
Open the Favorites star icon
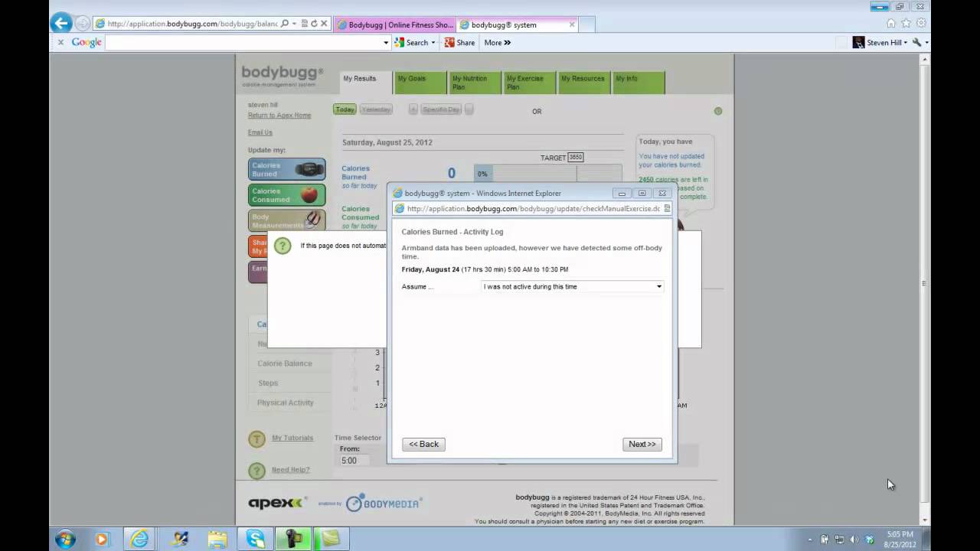[906, 24]
